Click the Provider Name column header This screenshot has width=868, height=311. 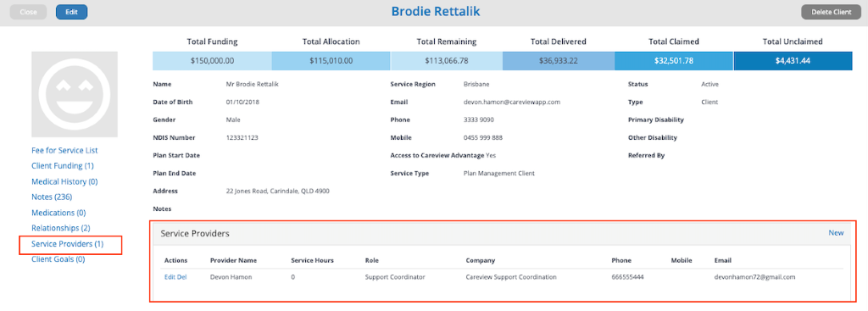(x=233, y=260)
